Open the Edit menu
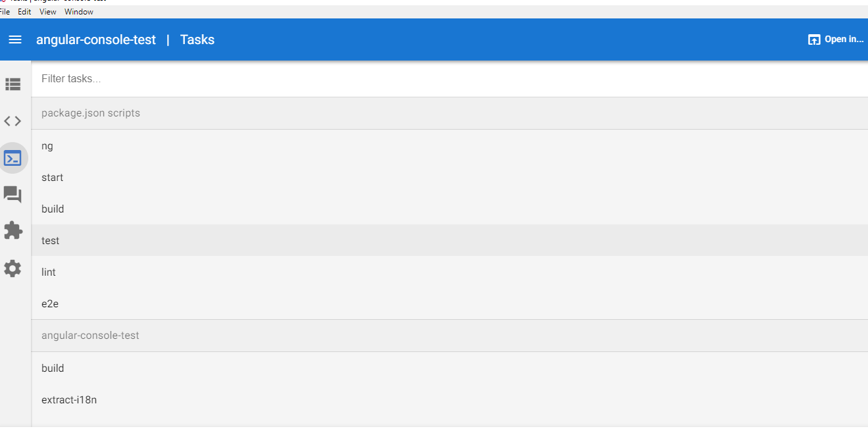868x431 pixels. 24,12
